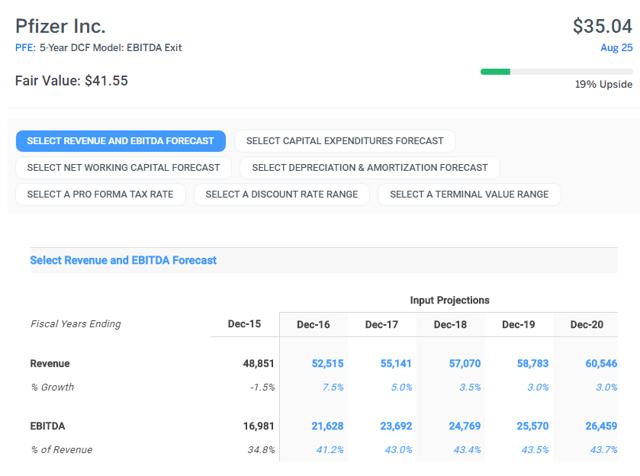640x476 pixels.
Task: Open Depreciation & Amortization Forecast section
Action: (370, 167)
